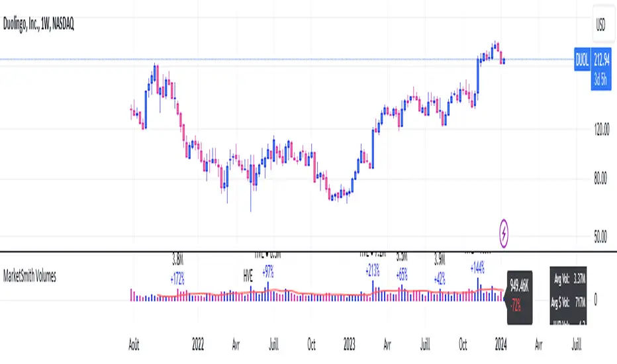Click the 212.94 last price label
Viewport: 617px width, 364px height.
(601, 60)
